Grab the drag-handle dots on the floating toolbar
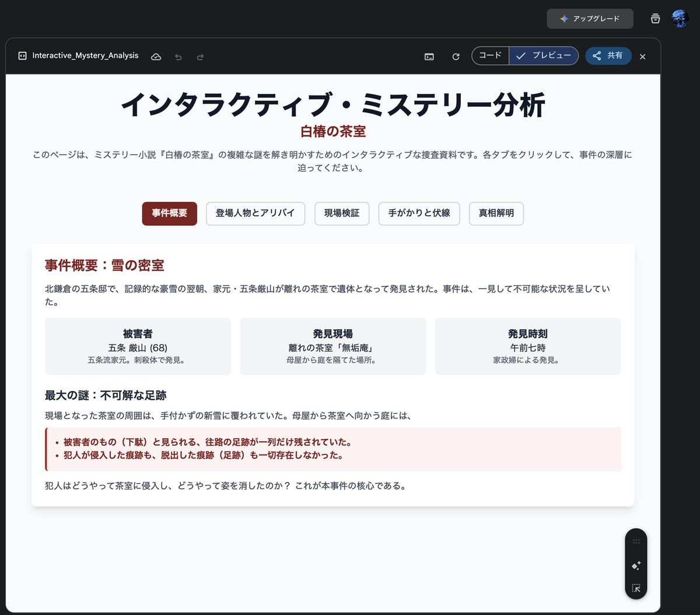700x615 pixels. click(x=635, y=541)
